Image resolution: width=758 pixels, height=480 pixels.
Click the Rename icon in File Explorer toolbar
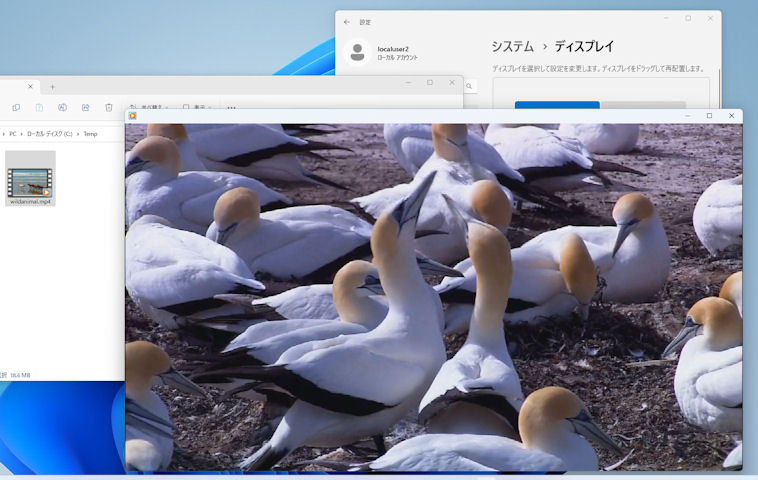tap(62, 107)
